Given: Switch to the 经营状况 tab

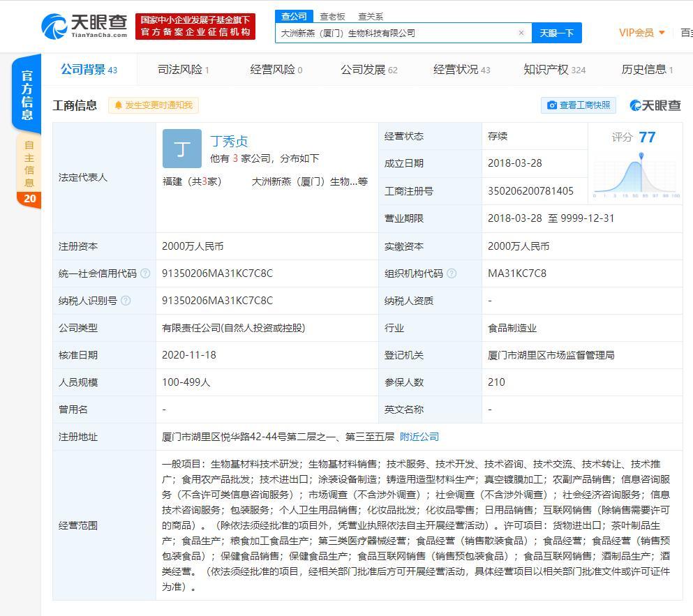Looking at the screenshot, I should [x=462, y=69].
